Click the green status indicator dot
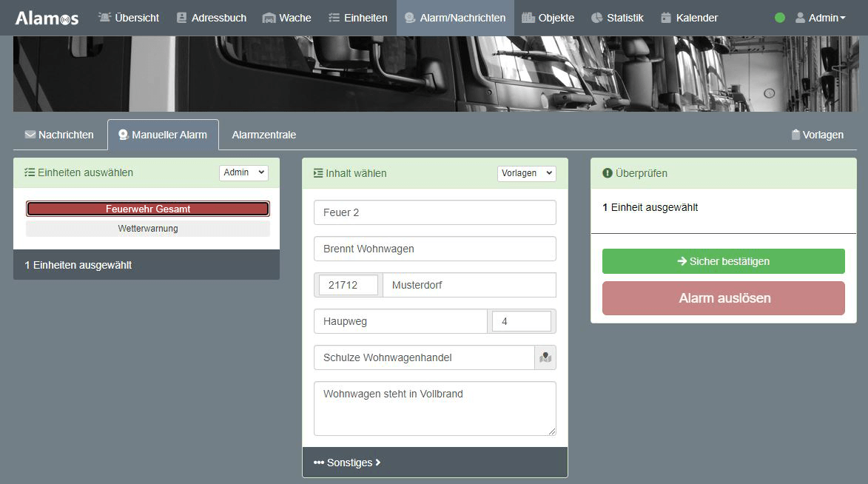 click(779, 18)
